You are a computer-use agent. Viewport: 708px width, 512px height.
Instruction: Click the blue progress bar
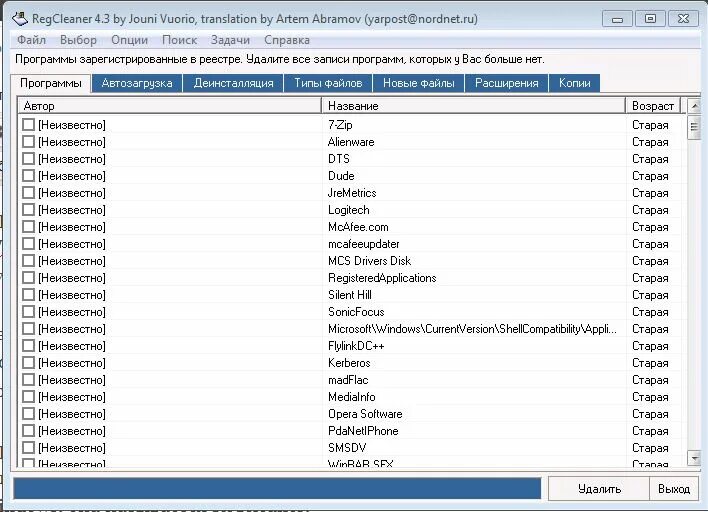tap(277, 489)
